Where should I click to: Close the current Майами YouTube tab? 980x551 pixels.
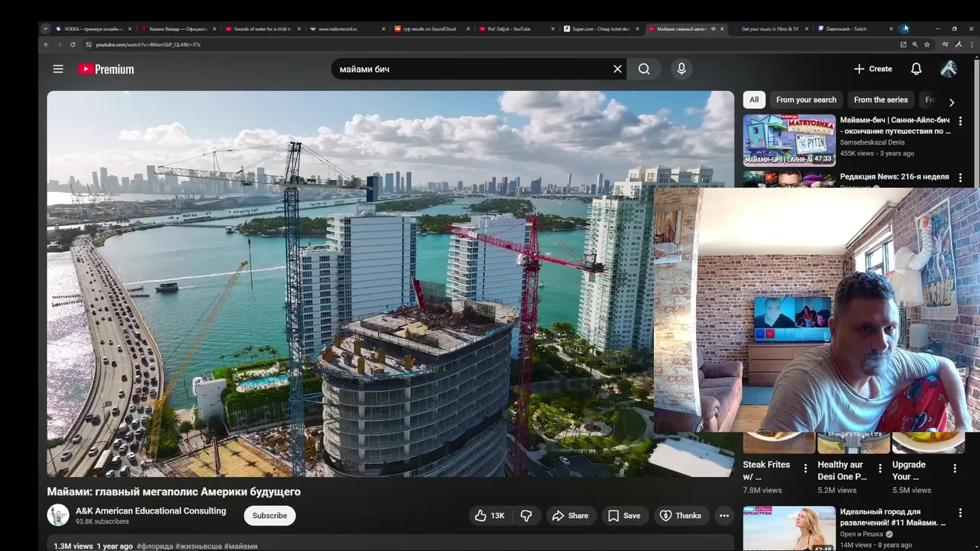[x=722, y=29]
